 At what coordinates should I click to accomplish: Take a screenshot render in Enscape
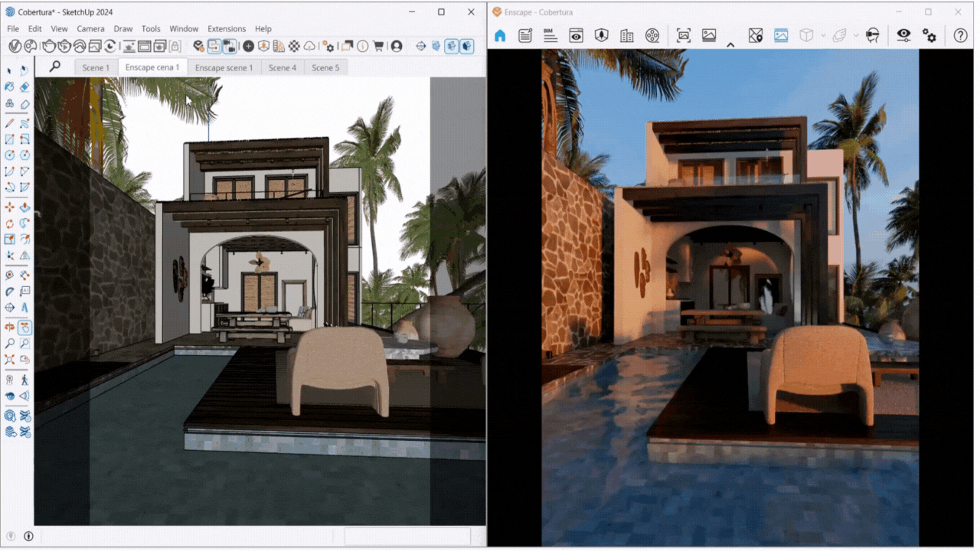[684, 35]
